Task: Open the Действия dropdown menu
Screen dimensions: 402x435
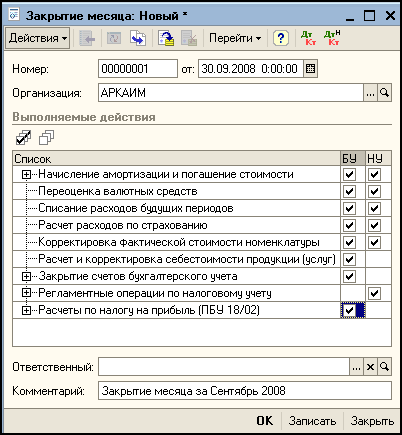Action: click(37, 38)
